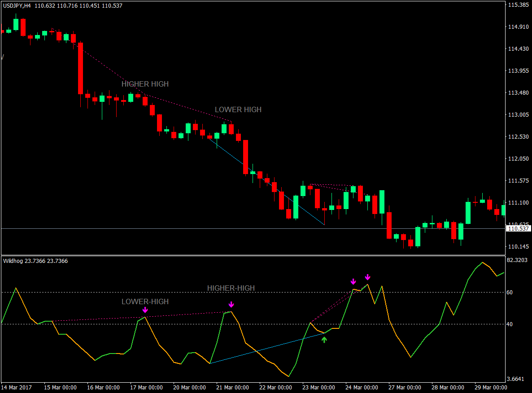Screen dimensions: 532x393
Task: Select the current price tag showing 110.537
Action: (518, 228)
